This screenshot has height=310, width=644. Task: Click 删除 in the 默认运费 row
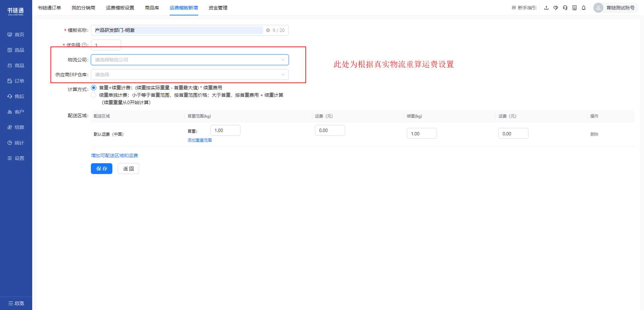(x=594, y=134)
